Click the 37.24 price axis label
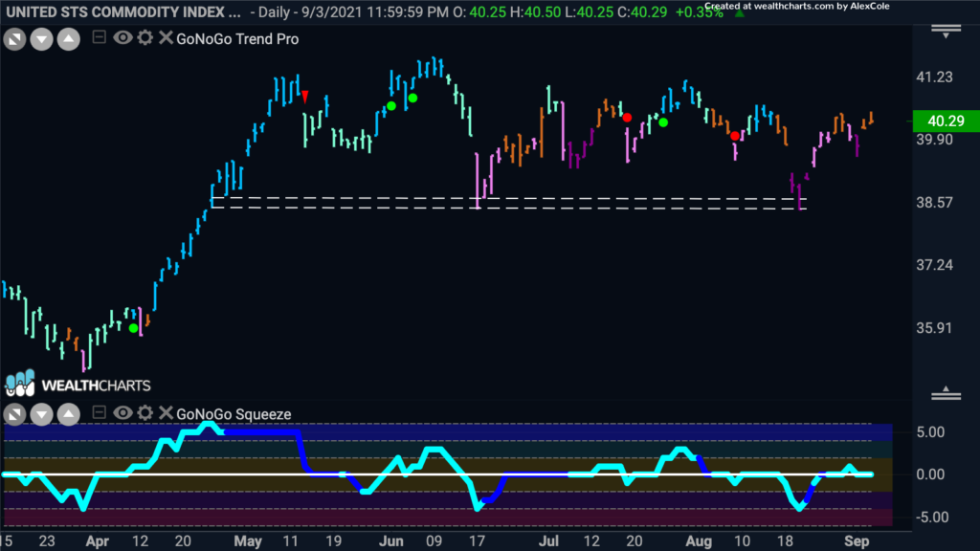Screen dimensions: 980x551 click(934, 265)
